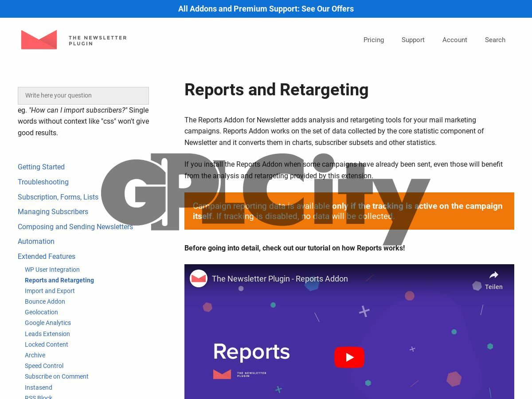Viewport: 532px width, 399px height.
Task: Select Geolocation sub-item
Action: point(41,312)
